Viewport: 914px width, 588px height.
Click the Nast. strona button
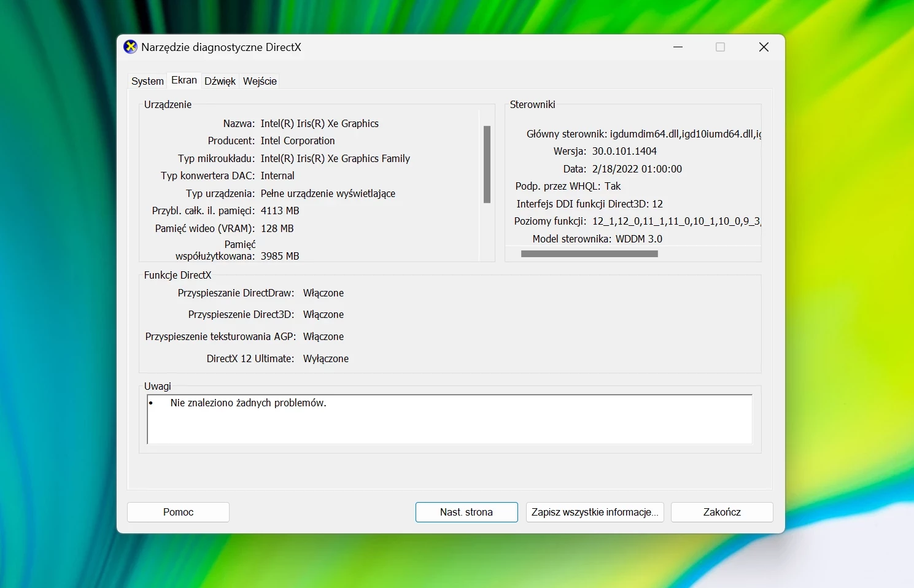coord(466,512)
